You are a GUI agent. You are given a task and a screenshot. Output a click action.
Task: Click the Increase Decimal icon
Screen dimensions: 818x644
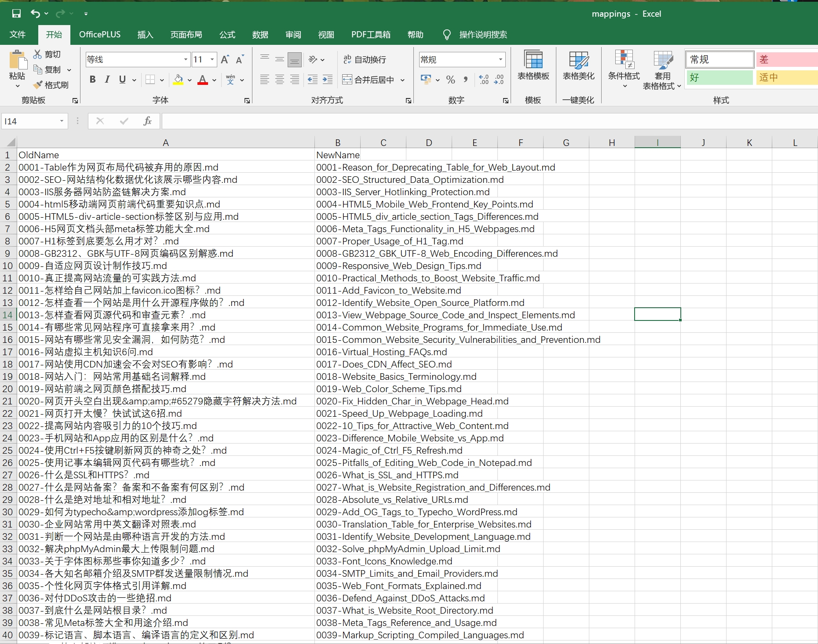click(484, 80)
